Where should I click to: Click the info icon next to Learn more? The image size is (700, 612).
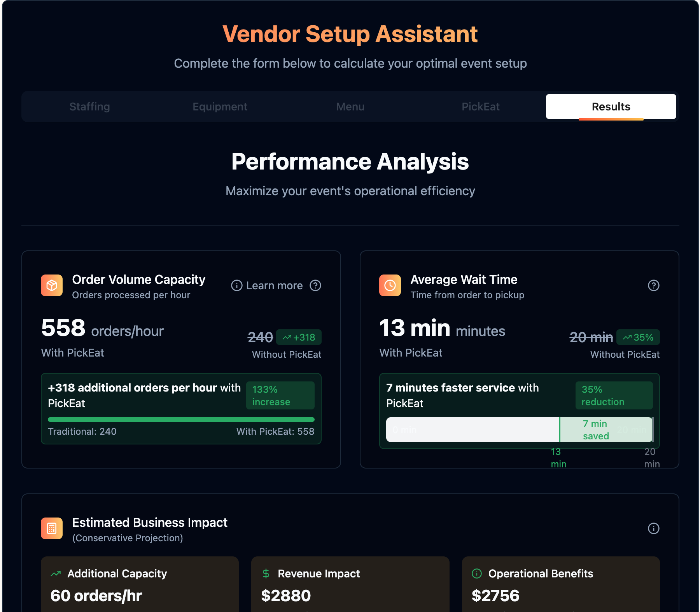pyautogui.click(x=236, y=286)
